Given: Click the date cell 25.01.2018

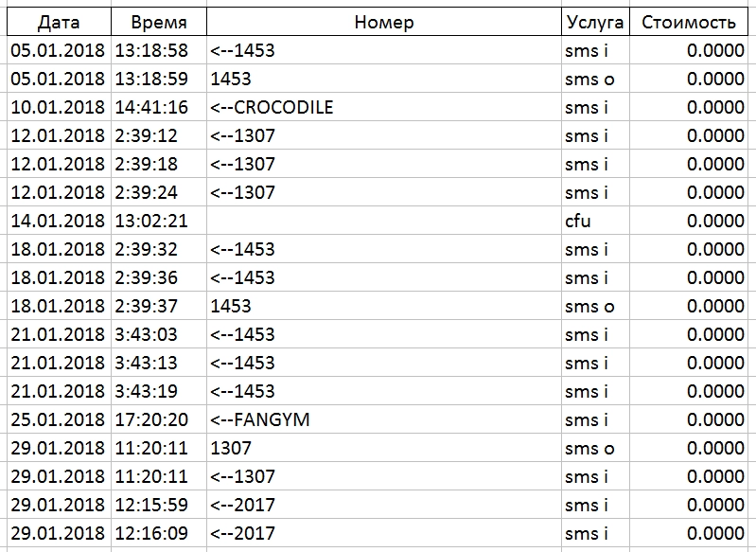Looking at the screenshot, I should point(59,419).
